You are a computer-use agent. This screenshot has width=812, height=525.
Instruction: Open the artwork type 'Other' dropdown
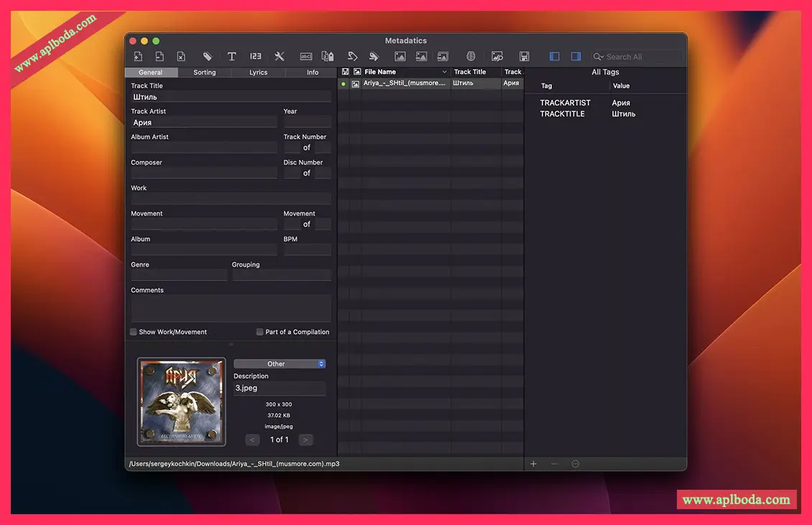point(280,364)
